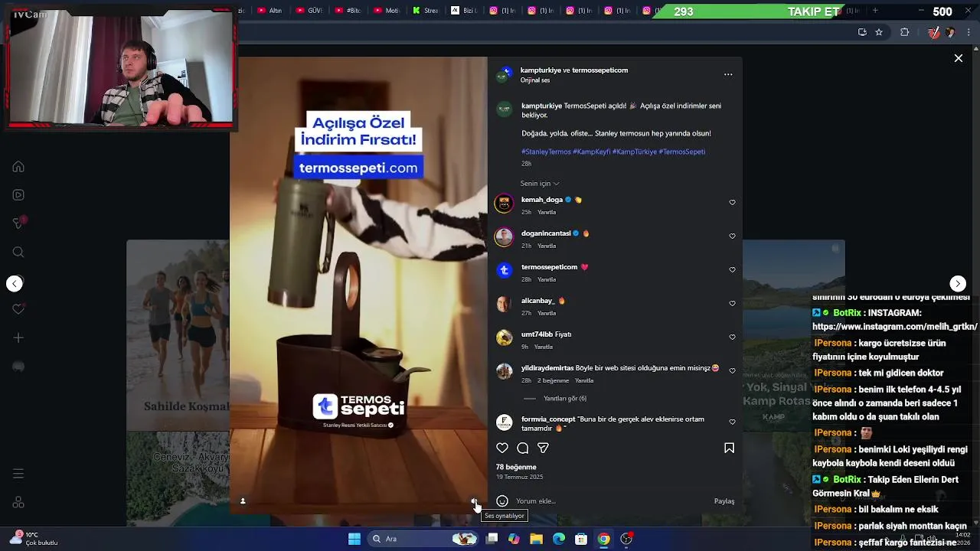Open Windows Start menu
The width and height of the screenshot is (980, 551).
[x=354, y=539]
